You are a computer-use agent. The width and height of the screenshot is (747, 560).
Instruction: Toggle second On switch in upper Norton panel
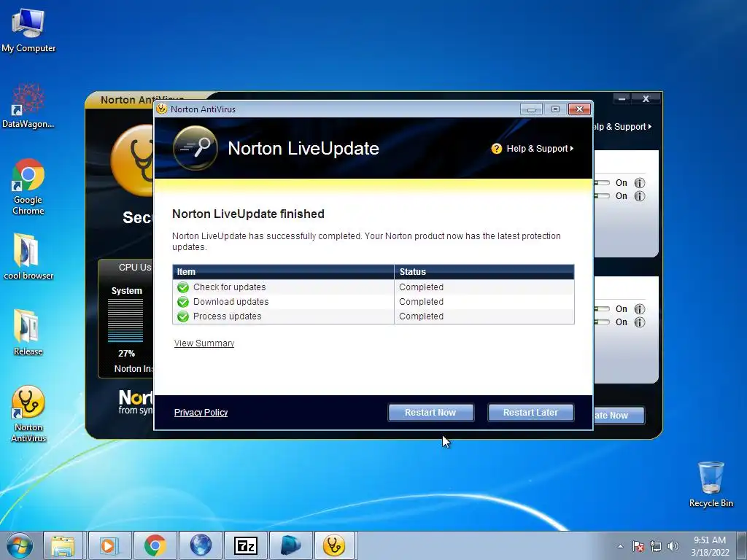[x=602, y=195]
